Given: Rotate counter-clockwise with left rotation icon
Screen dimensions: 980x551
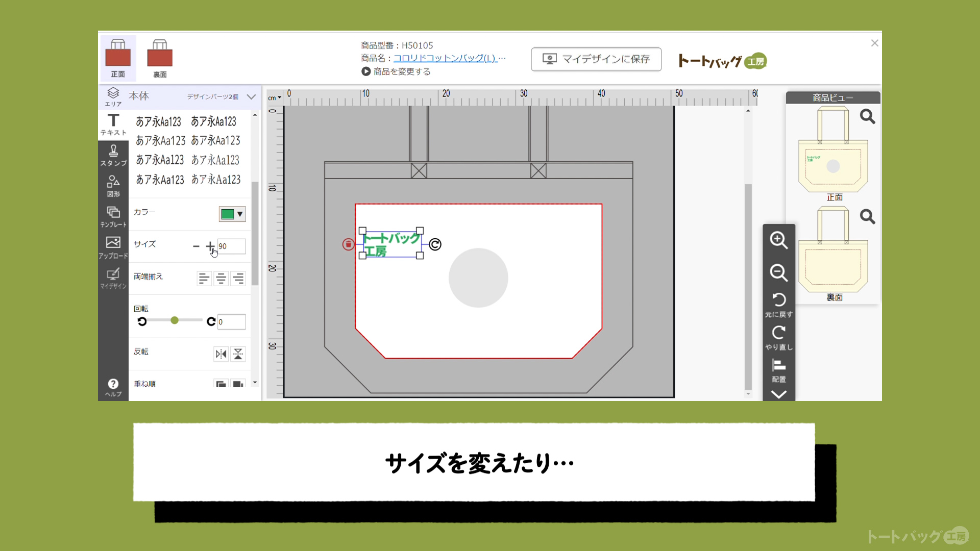Looking at the screenshot, I should 142,321.
